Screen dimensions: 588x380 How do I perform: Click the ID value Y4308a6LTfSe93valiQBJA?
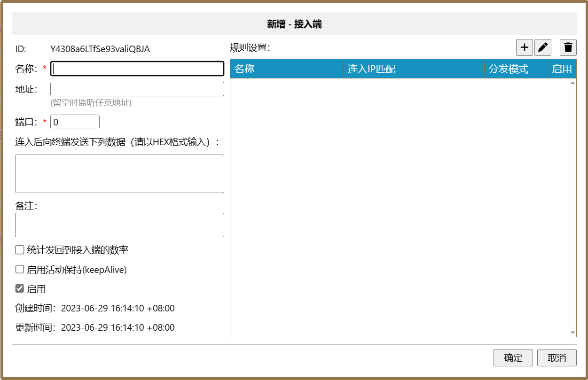coord(100,49)
